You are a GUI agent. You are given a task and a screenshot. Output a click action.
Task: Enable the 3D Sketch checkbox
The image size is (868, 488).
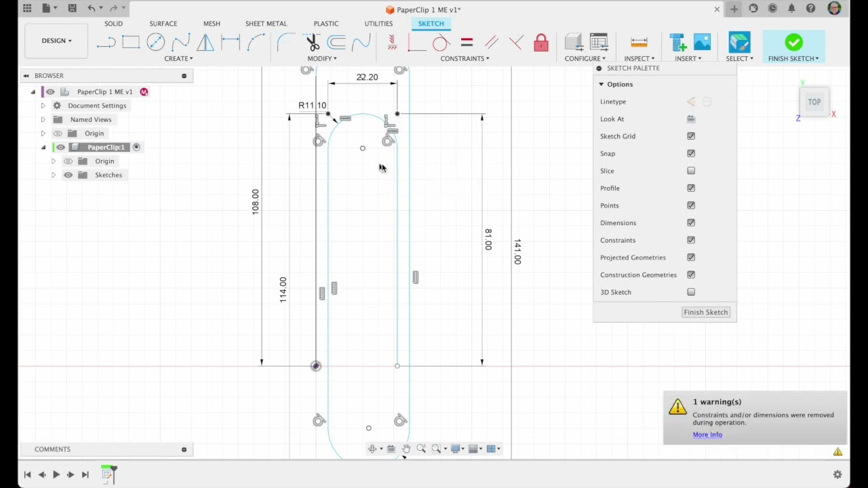point(691,292)
